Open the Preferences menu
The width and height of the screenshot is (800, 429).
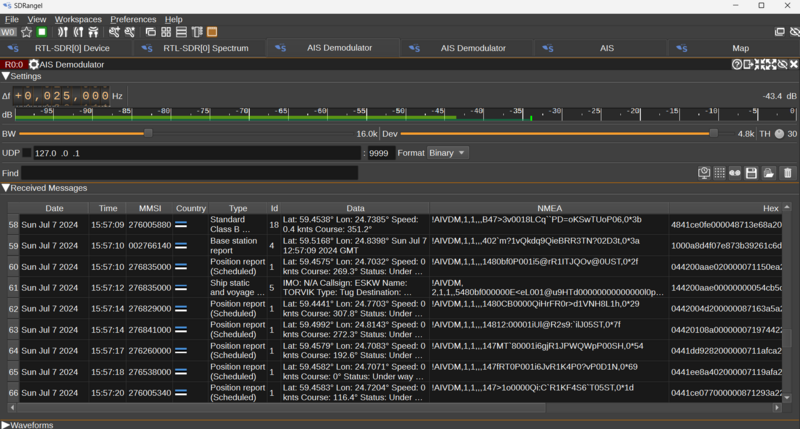pyautogui.click(x=133, y=19)
